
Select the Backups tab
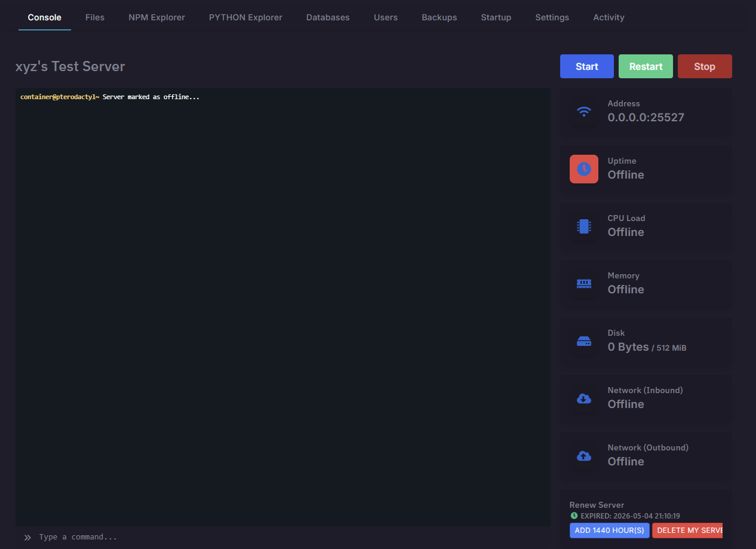(x=439, y=17)
